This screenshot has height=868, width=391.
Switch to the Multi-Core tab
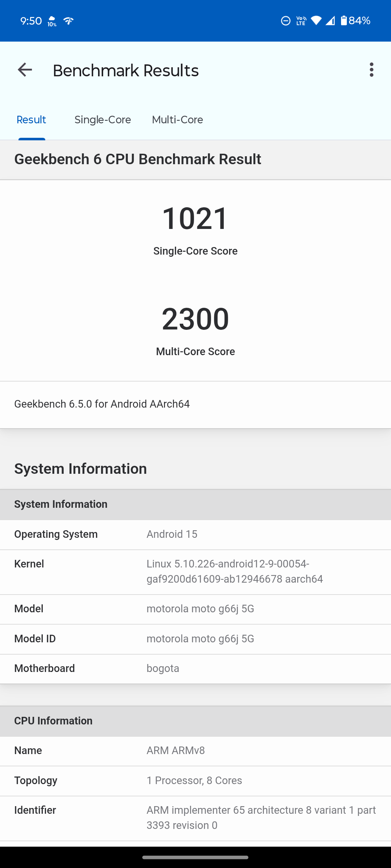[177, 120]
